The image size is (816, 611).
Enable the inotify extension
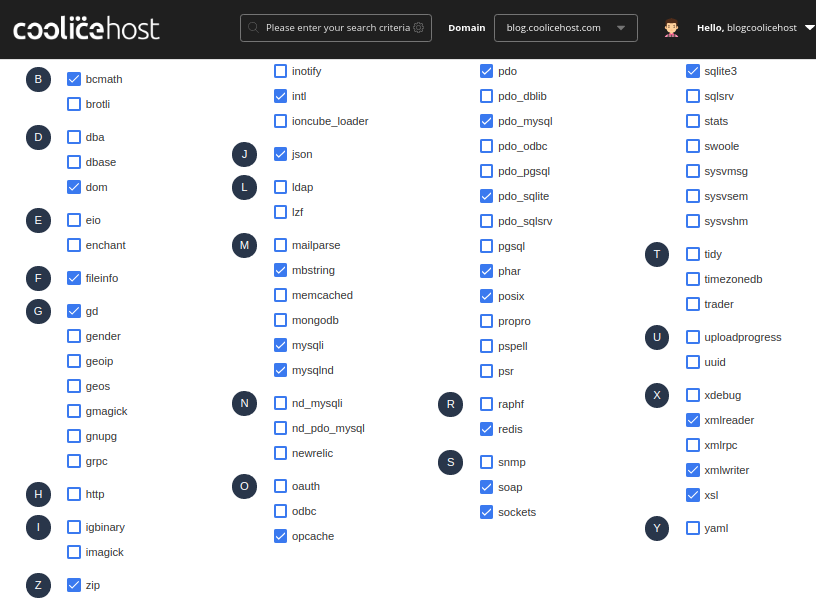pos(280,71)
